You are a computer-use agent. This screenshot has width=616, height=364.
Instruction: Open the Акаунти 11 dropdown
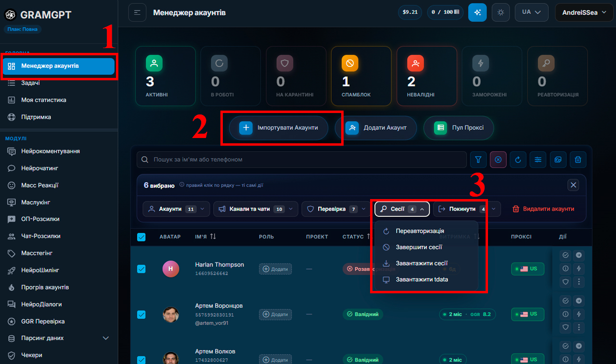[x=176, y=209]
